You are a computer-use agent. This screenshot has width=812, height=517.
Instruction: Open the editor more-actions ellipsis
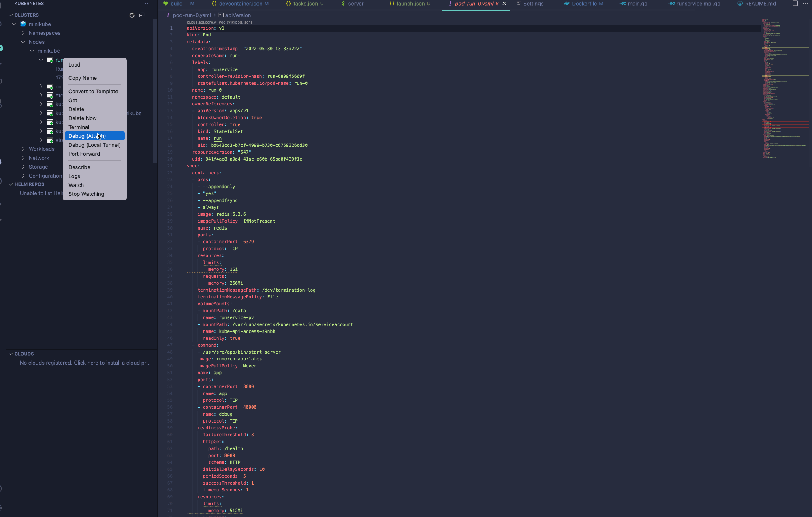[806, 3]
